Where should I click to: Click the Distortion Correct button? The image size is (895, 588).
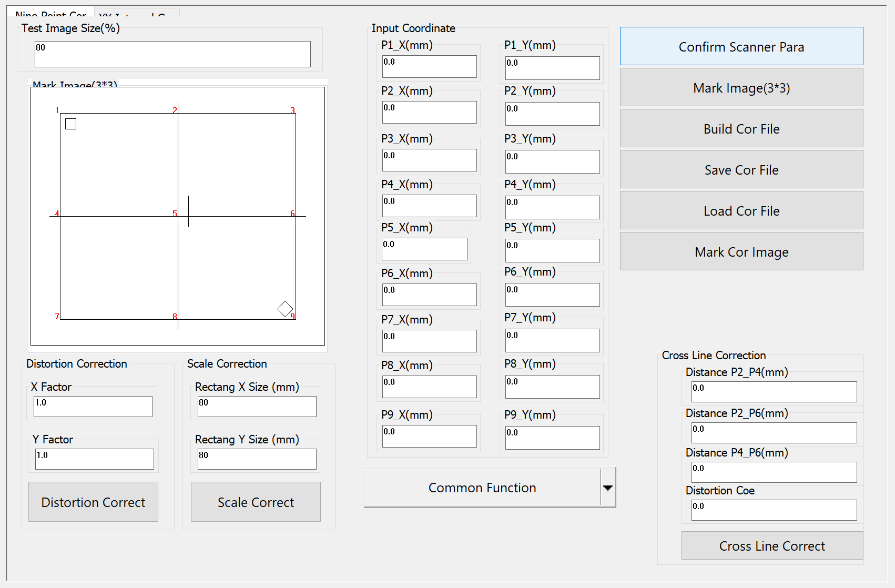tap(93, 502)
